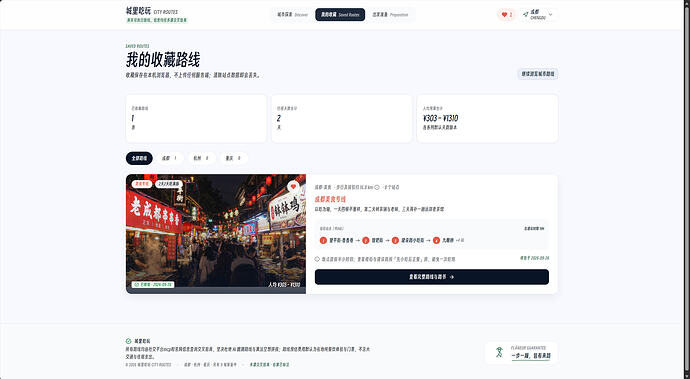The width and height of the screenshot is (690, 379).
Task: Click the white days tag on photo
Action: point(169,184)
